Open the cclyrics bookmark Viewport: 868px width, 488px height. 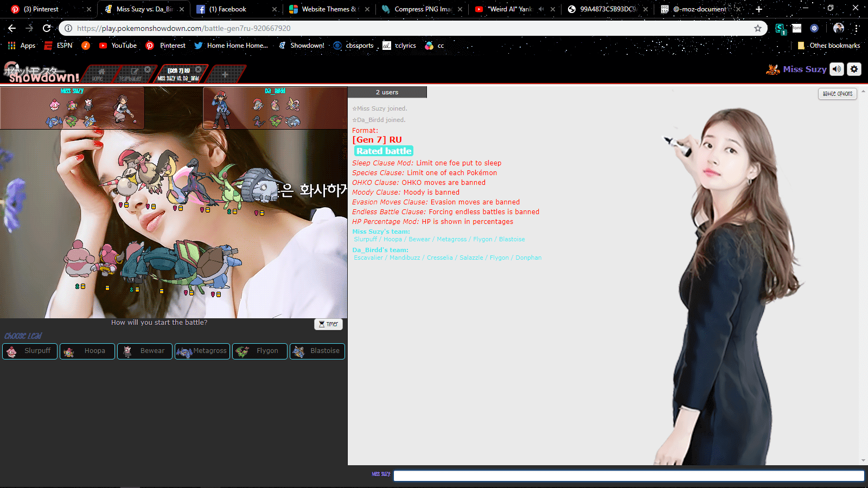pos(399,46)
